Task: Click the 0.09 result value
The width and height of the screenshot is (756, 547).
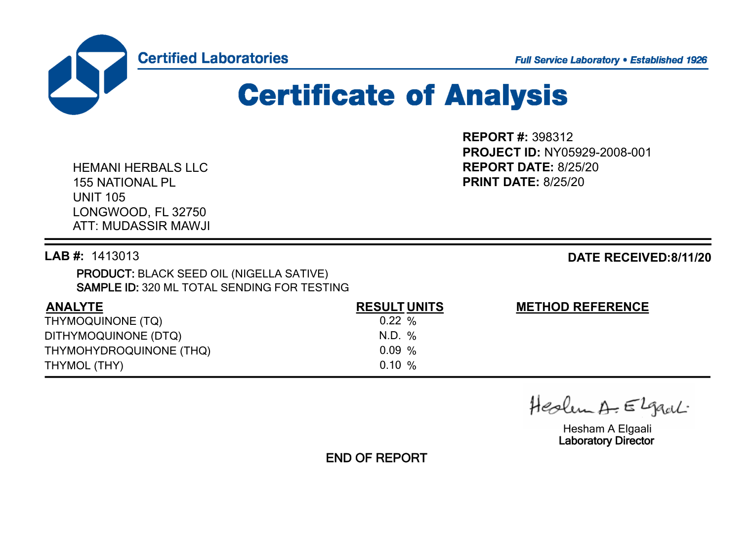Action: [x=390, y=351]
